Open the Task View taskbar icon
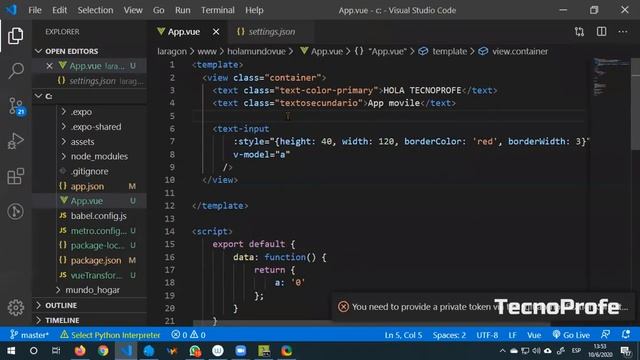Screen dimensions: 640x360 [56, 351]
